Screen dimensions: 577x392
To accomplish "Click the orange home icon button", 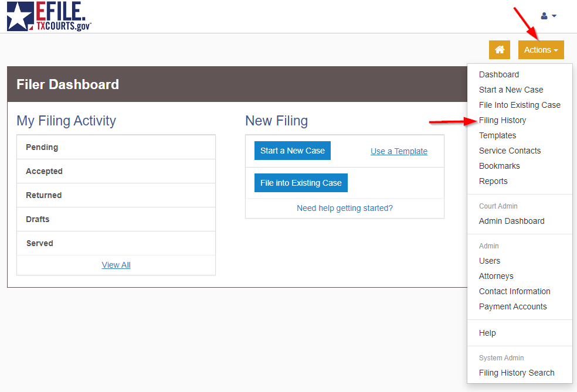I will coord(500,50).
